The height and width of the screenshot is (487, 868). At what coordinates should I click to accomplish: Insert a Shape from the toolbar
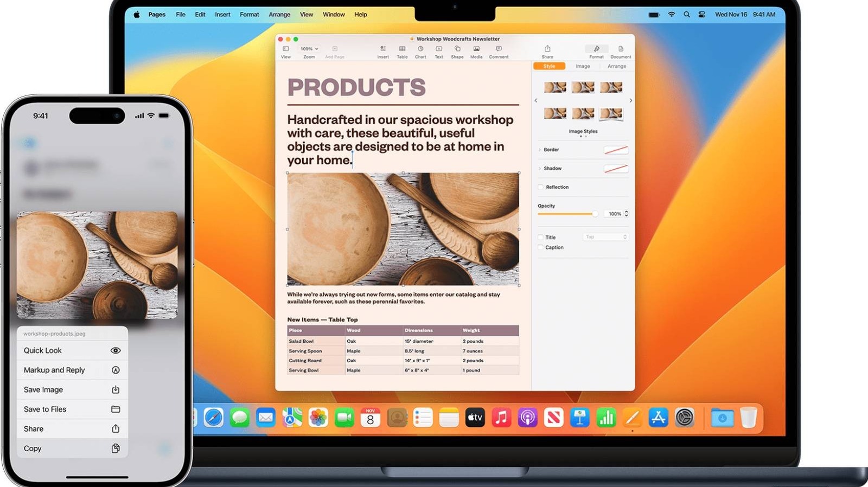tap(457, 49)
